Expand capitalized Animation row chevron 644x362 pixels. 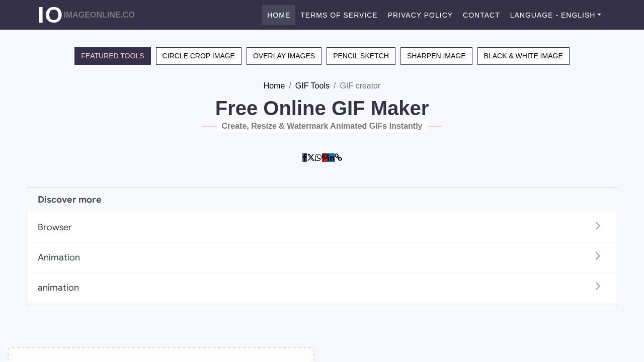[597, 256]
